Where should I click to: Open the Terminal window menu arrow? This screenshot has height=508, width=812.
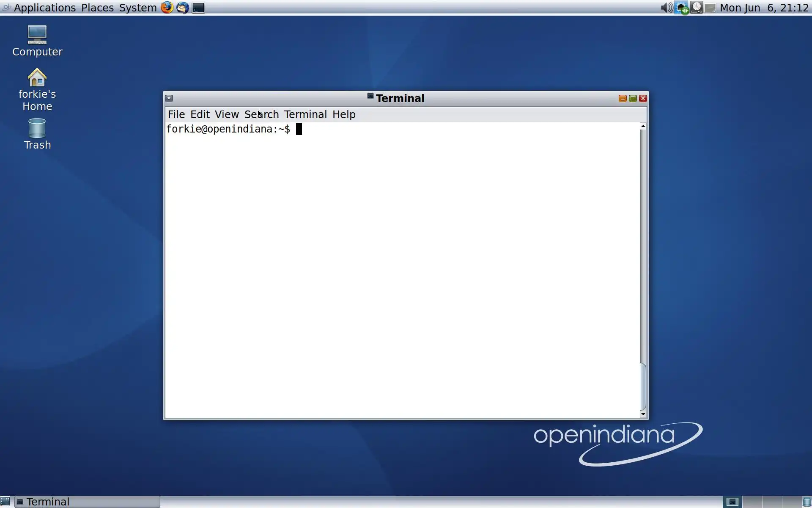[169, 98]
